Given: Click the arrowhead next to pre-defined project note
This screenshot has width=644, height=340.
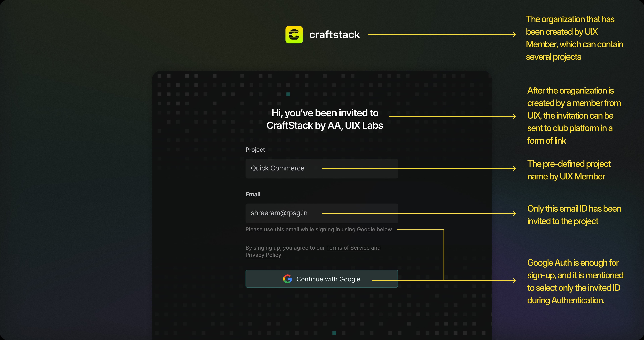Looking at the screenshot, I should (514, 169).
